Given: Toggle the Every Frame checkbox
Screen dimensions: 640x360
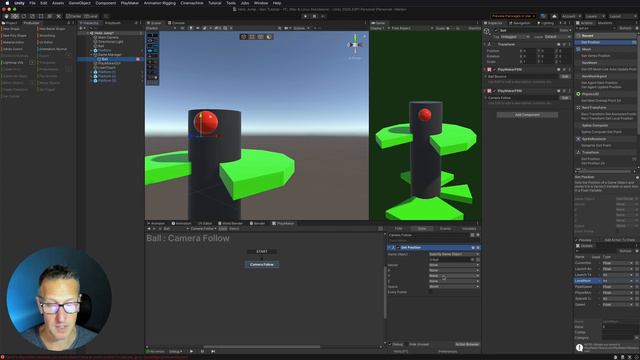Looking at the screenshot, I should (431, 292).
